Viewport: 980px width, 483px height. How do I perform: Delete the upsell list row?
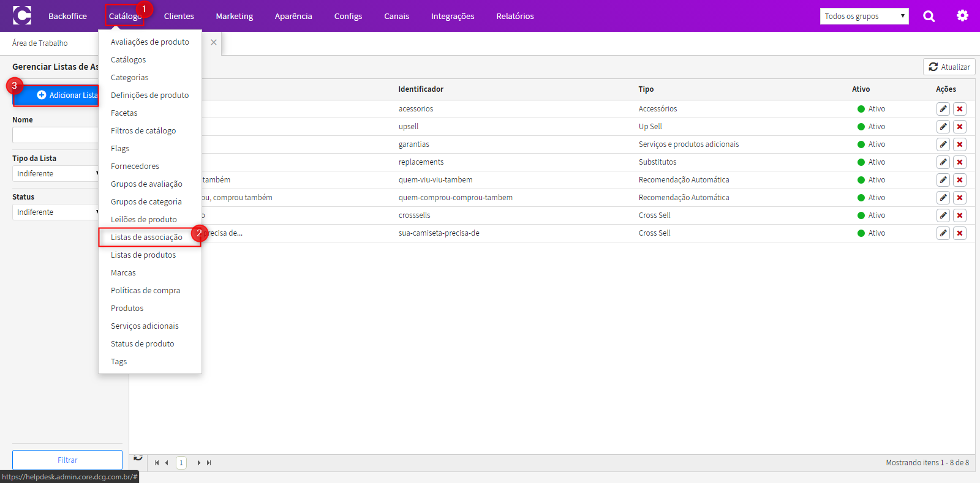960,127
